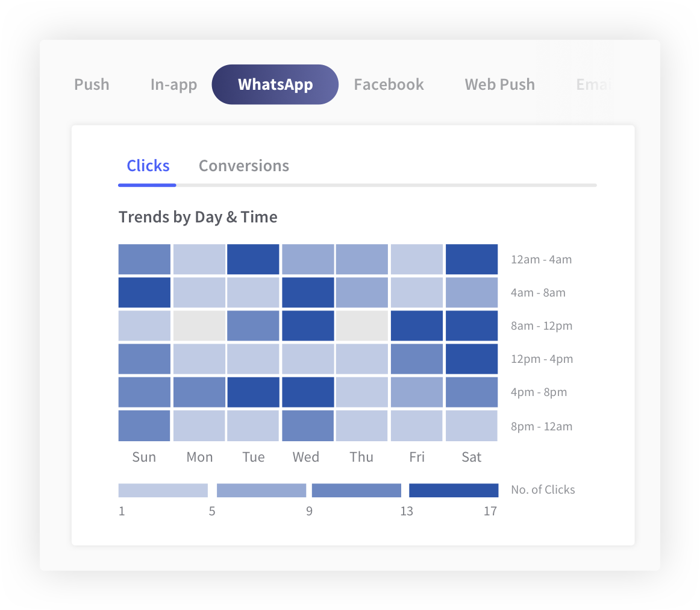Click the Wed 4pm - 8pm heatmap cell
The image size is (700, 610).
[x=308, y=392]
